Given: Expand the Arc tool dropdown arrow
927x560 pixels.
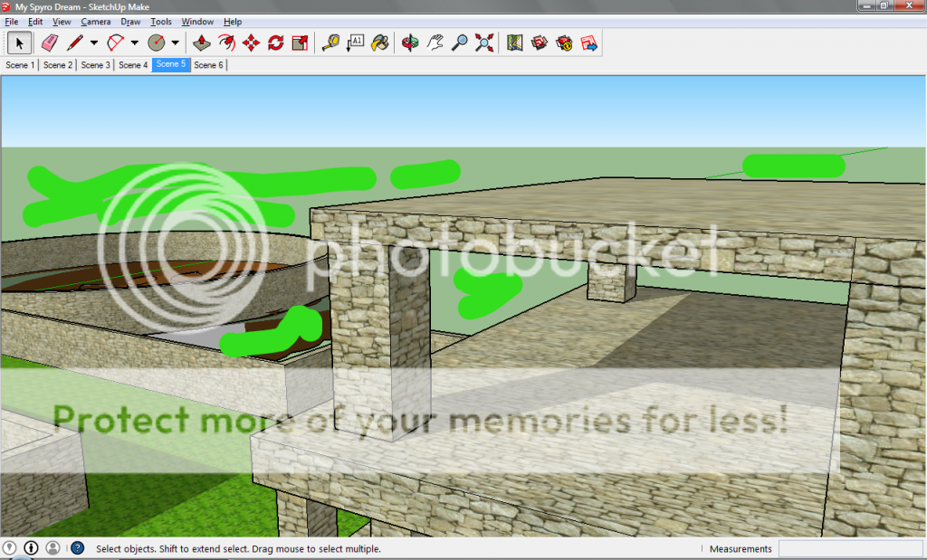Looking at the screenshot, I should click(x=135, y=43).
